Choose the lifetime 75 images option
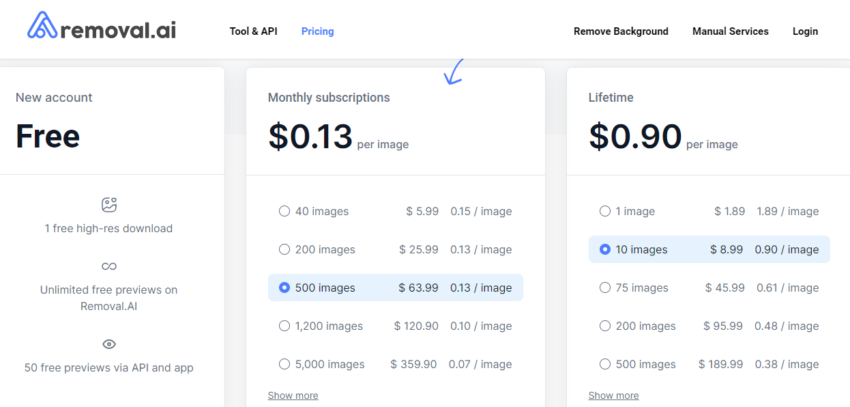The width and height of the screenshot is (850, 407). [x=605, y=288]
